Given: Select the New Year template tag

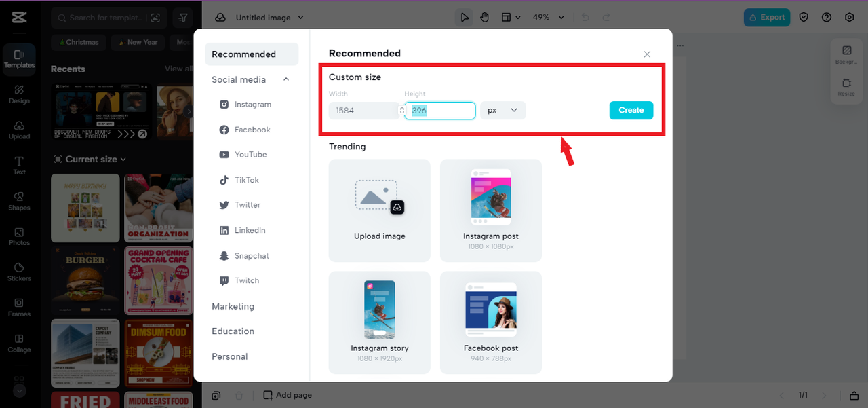Looking at the screenshot, I should [x=138, y=42].
